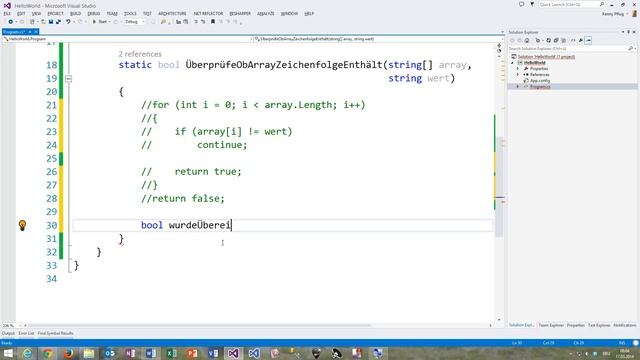Open the NET REFLECTOR menu
640x360 pixels.
[208, 13]
